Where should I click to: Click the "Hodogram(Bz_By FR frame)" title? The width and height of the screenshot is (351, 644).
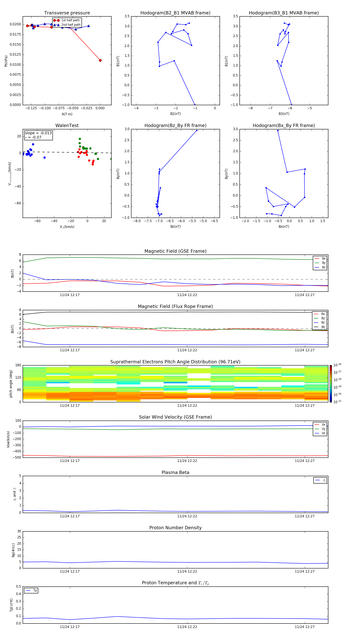pyautogui.click(x=175, y=125)
